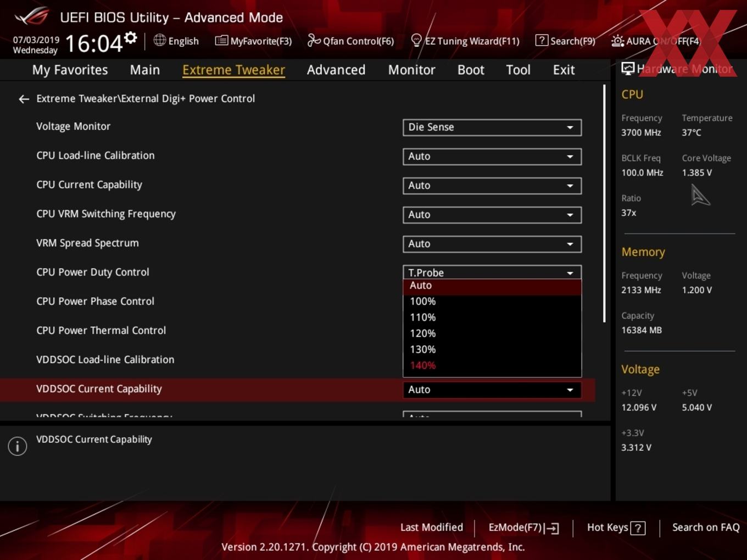Click the +12V reading 12.096 V
The width and height of the screenshot is (747, 560).
click(639, 407)
